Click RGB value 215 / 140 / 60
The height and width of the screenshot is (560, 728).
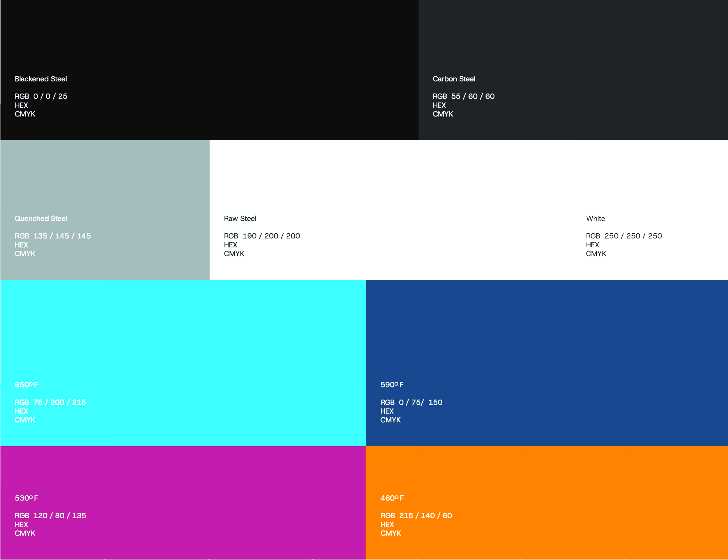coord(425,516)
